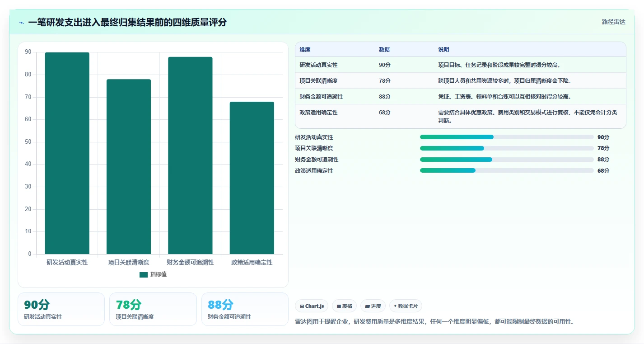This screenshot has width=644, height=344.
Task: Click the 政策适用确定性 bar in chart
Action: coord(252,178)
